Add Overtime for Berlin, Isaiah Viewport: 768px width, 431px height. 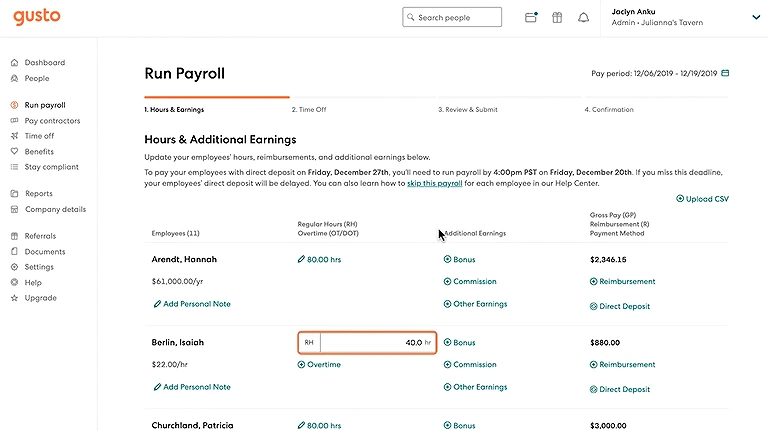pyautogui.click(x=319, y=365)
